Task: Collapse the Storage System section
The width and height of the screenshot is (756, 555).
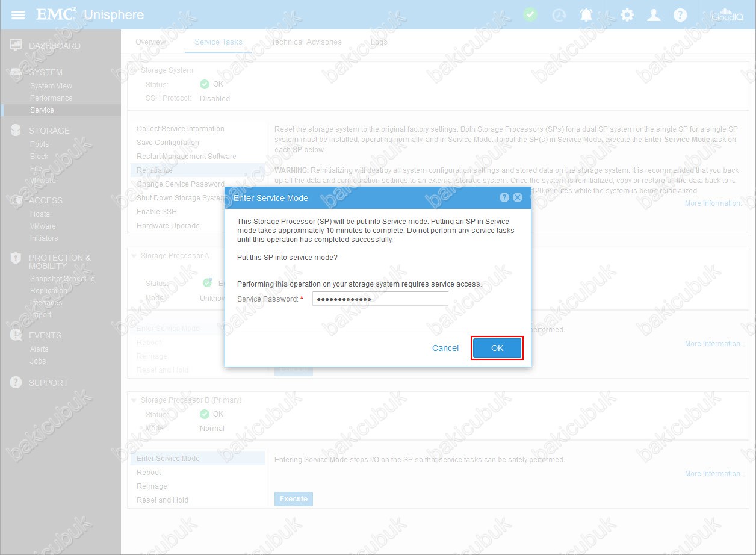Action: coord(134,70)
